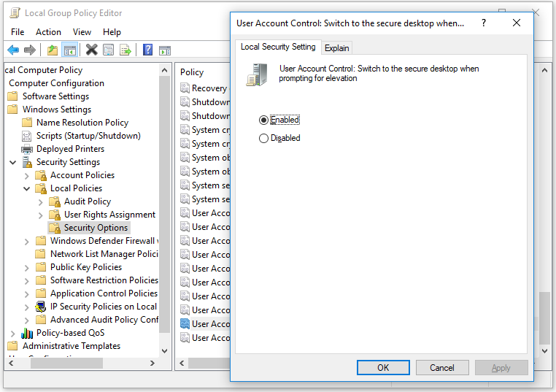Click the IP Security Policies icon
The image size is (556, 392).
[x=41, y=307]
